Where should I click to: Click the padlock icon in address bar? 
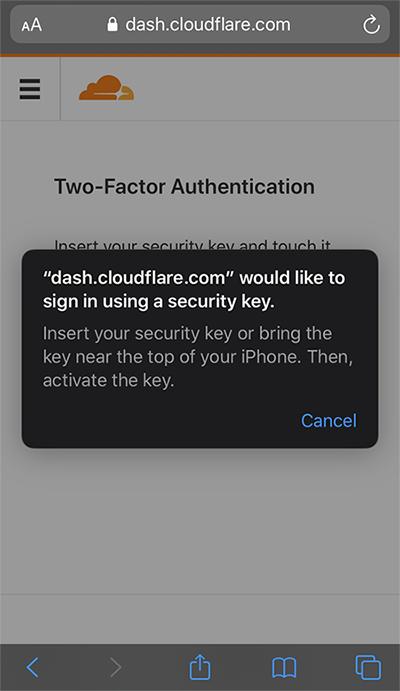coord(113,24)
